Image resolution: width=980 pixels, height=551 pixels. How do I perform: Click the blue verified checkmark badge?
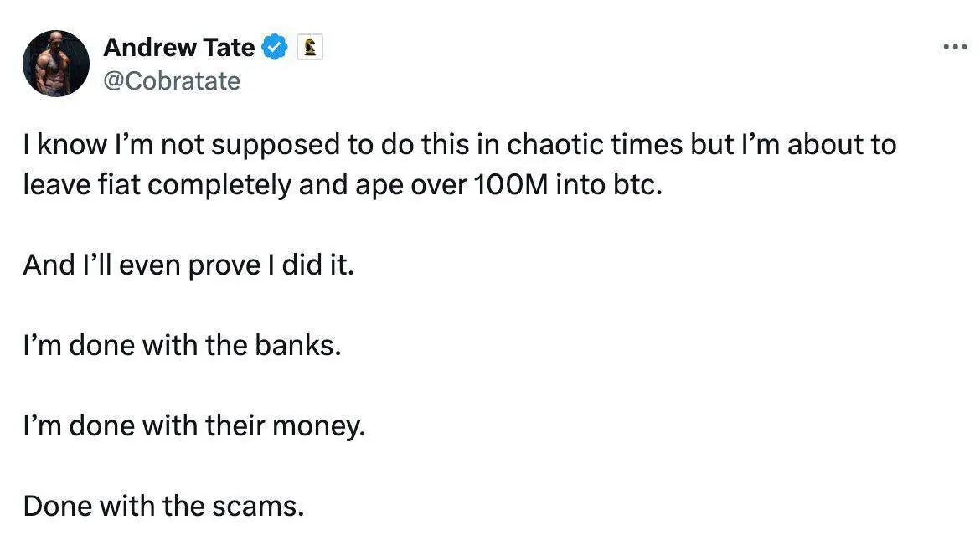(275, 48)
